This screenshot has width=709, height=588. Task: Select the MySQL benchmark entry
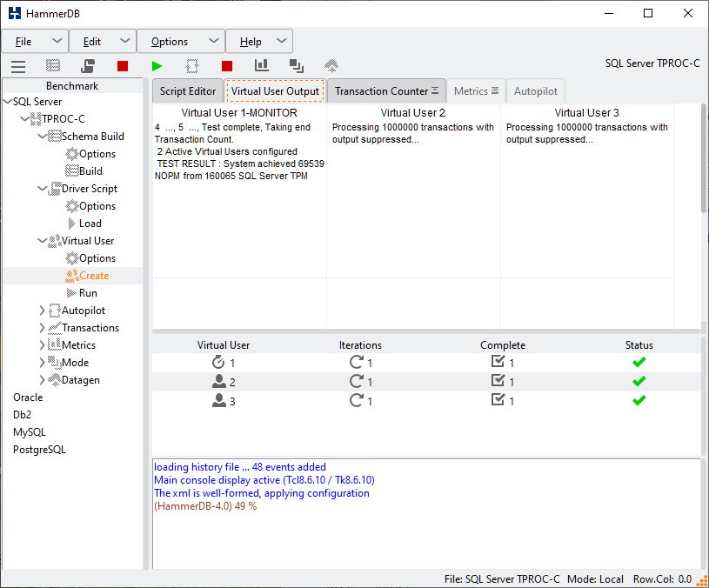[30, 432]
